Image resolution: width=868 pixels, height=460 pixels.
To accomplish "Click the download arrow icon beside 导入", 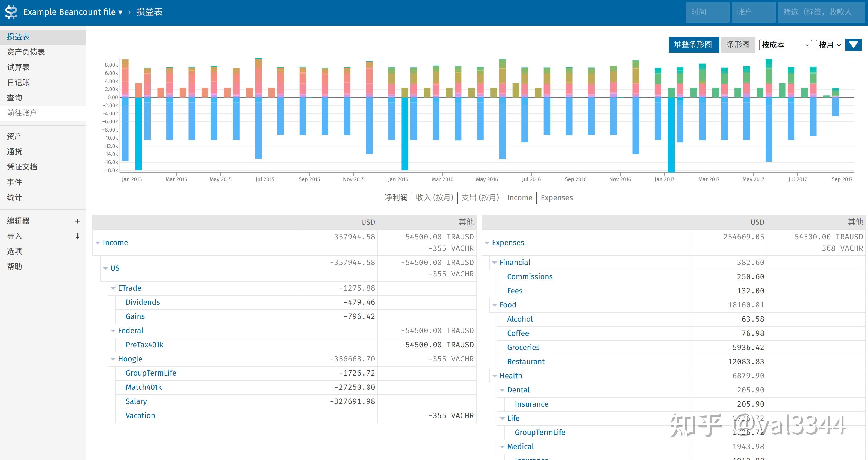I will click(77, 236).
